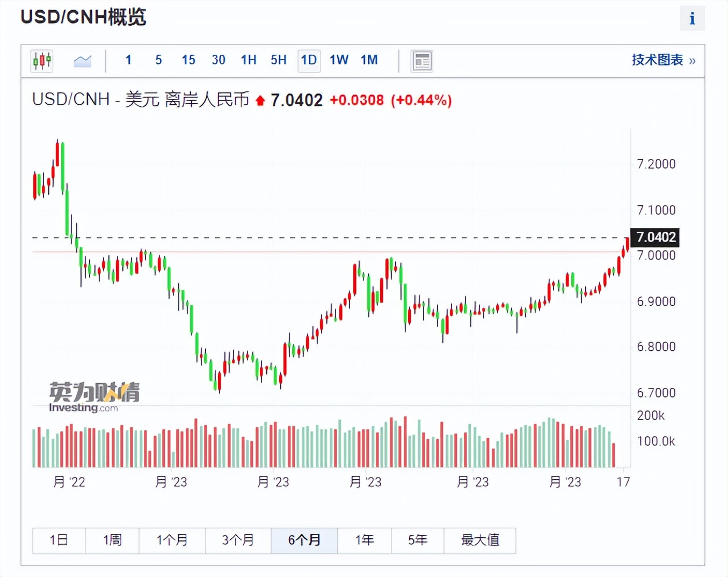Click the latest candlestick at the chart's right edge
Viewport: 728px width, 577px height.
627,243
